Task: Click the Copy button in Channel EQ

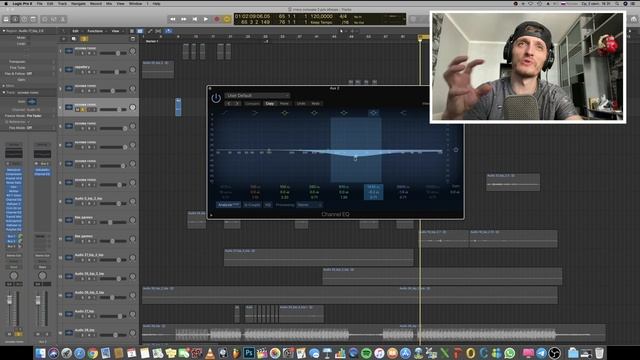Action: coord(270,104)
